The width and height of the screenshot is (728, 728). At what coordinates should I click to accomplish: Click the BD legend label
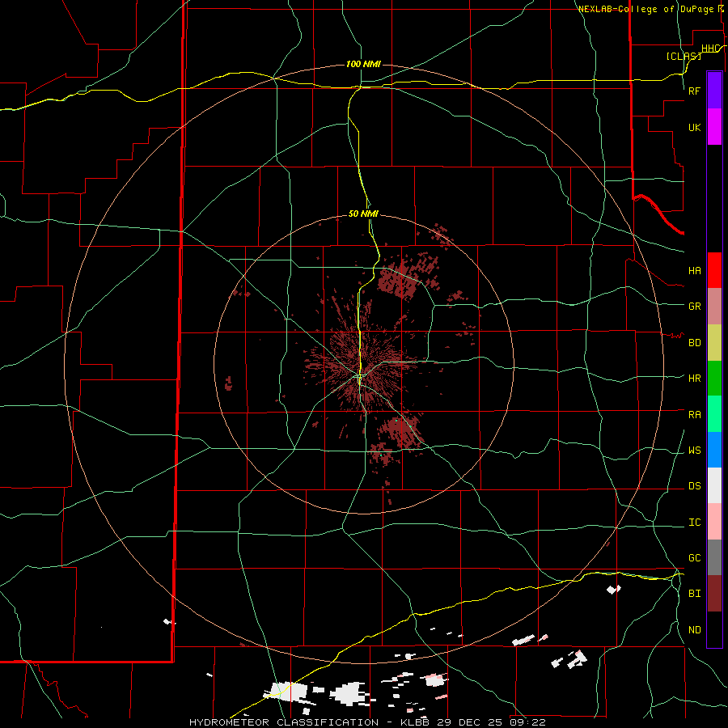695,343
